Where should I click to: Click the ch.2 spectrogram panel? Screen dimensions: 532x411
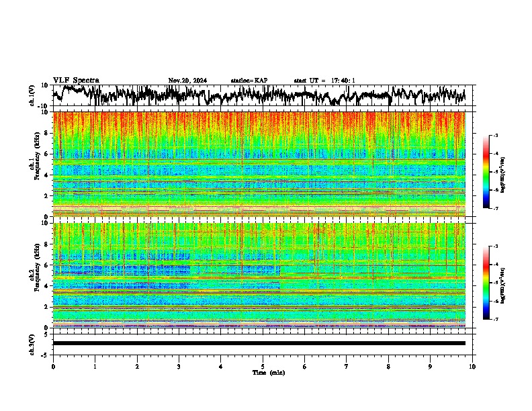[x=259, y=275]
